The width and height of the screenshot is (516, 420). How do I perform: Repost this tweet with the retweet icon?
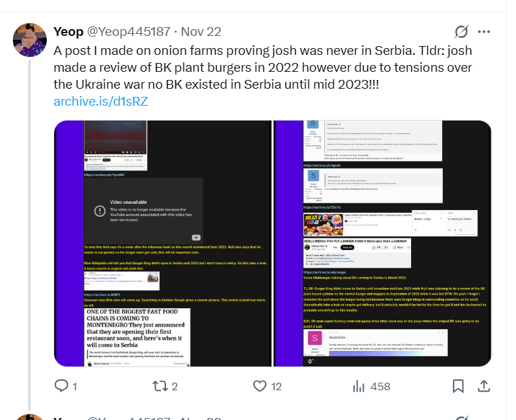click(x=160, y=386)
